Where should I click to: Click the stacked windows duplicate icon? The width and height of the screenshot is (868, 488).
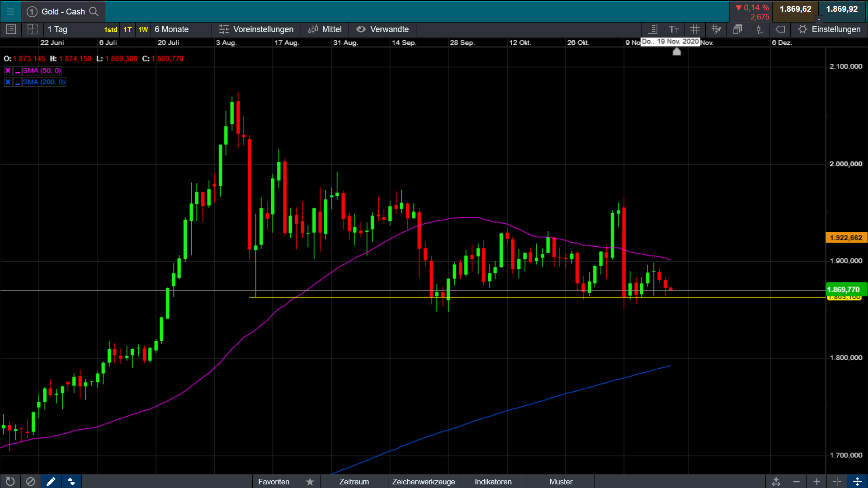[737, 29]
